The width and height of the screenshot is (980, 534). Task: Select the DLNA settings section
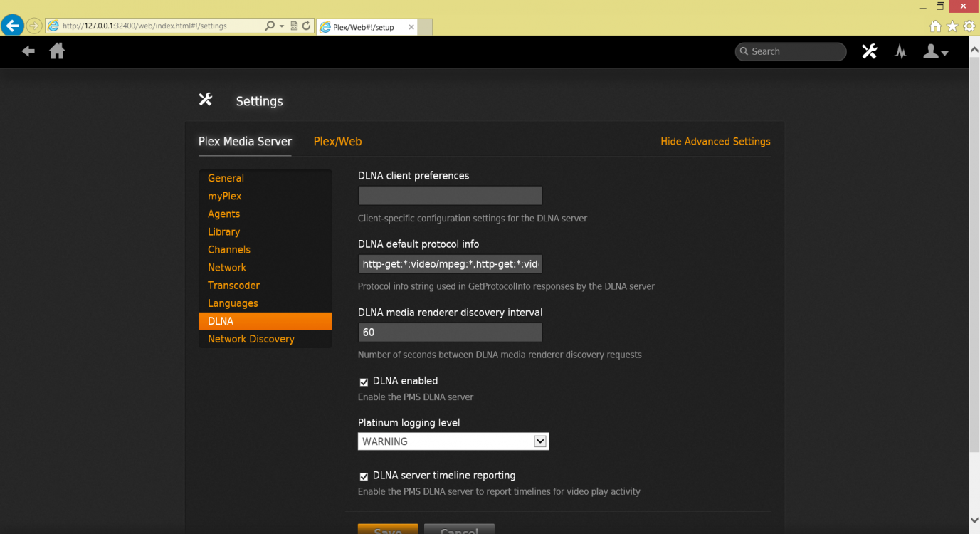265,321
